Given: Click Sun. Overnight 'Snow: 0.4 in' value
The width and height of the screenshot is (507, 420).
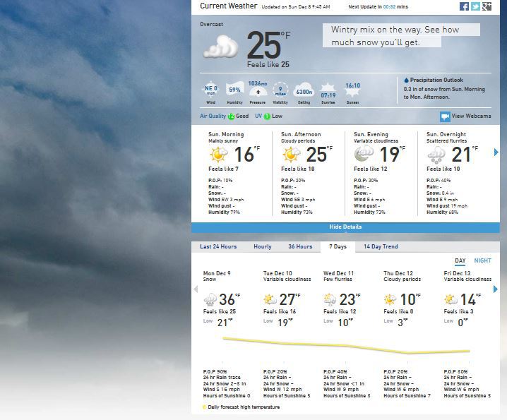Looking at the screenshot, I should pyautogui.click(x=440, y=193).
